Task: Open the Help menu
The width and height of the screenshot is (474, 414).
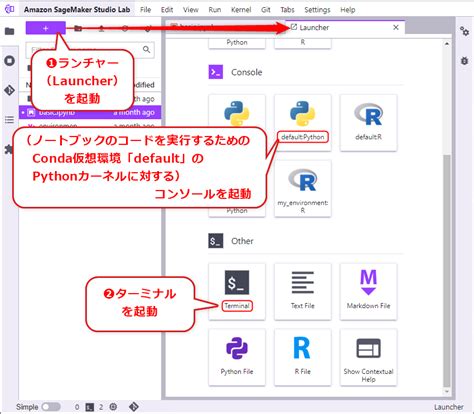Action: pos(348,10)
